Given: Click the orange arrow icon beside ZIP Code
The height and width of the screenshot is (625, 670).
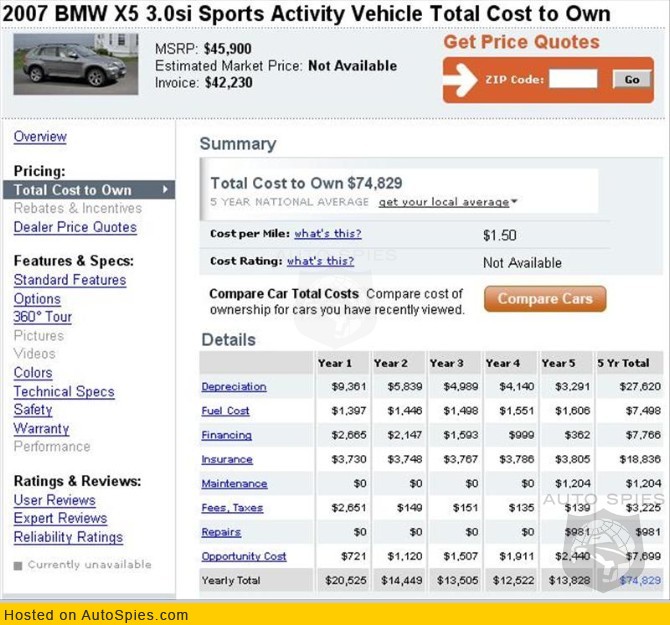Looking at the screenshot, I should pos(460,79).
